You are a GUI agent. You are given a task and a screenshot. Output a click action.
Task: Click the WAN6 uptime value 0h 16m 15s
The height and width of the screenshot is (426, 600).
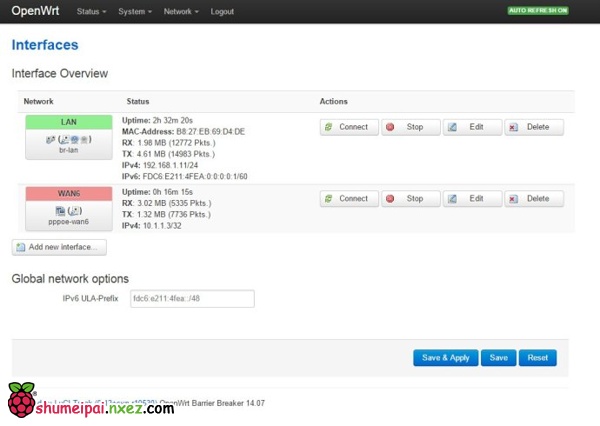(173, 192)
